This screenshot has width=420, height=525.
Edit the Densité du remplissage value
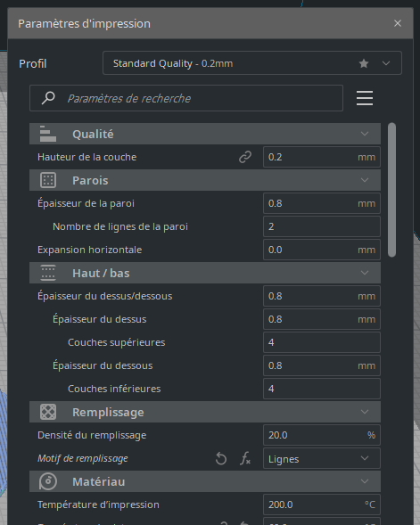(x=322, y=435)
